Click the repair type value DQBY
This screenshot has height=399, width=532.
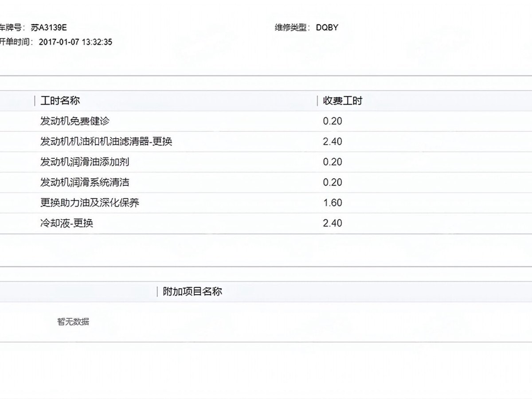pos(327,27)
